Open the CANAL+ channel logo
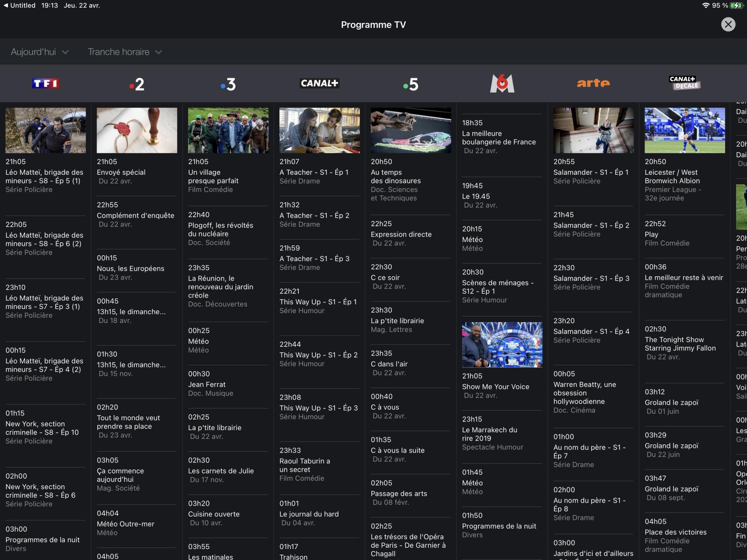747x560 pixels. click(320, 84)
